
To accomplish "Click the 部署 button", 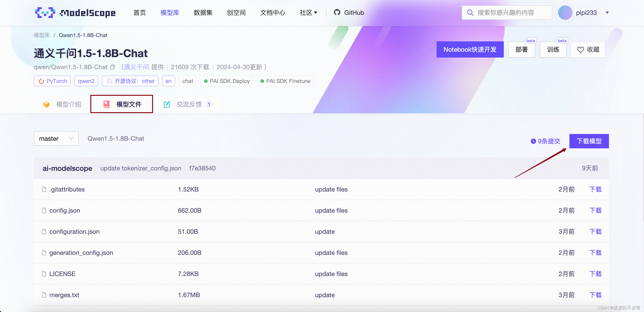I will pyautogui.click(x=522, y=49).
